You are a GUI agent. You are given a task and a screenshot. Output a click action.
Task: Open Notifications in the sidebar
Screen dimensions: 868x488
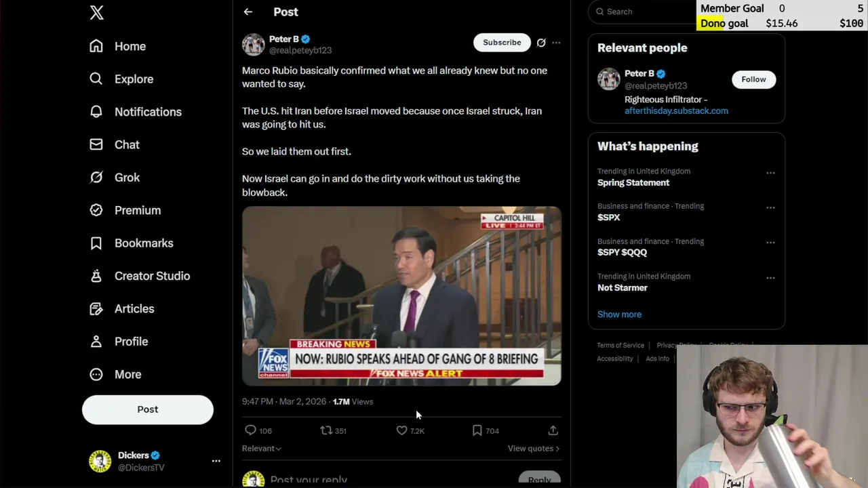point(147,112)
